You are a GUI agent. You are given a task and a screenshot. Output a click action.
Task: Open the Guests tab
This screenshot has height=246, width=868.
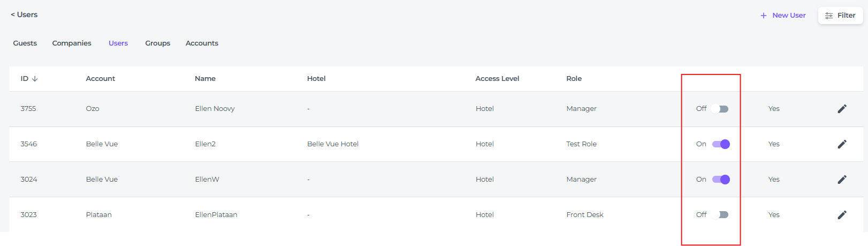tap(25, 43)
